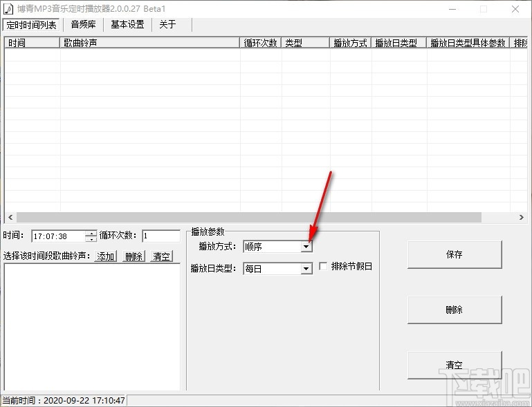Image resolution: width=532 pixels, height=407 pixels.
Task: Click 删除 next to the 添加 button
Action: [x=134, y=256]
